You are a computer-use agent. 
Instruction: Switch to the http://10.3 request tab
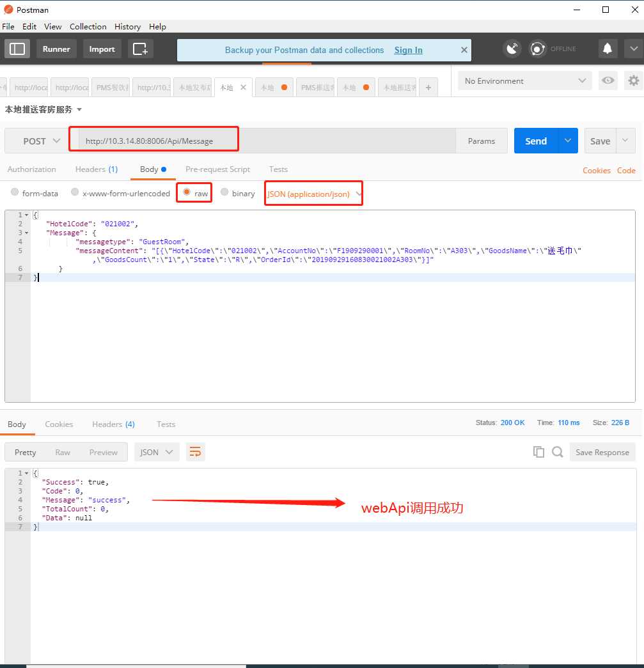(x=153, y=88)
